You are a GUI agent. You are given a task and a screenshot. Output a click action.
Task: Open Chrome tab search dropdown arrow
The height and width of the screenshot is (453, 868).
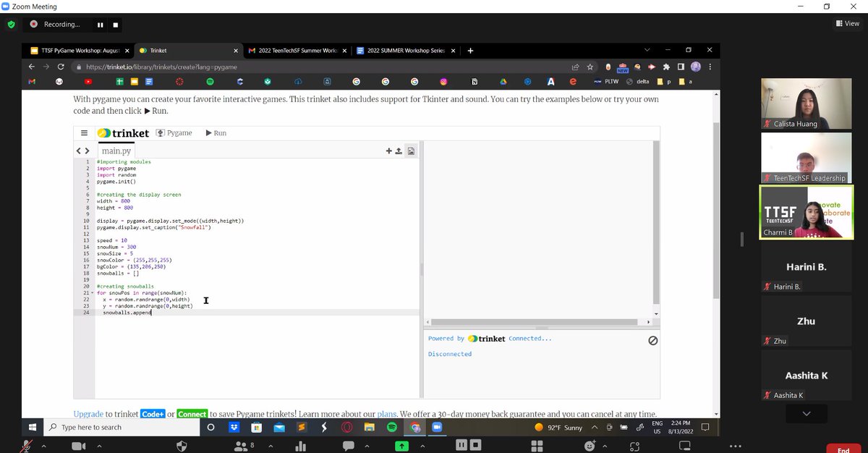click(647, 50)
